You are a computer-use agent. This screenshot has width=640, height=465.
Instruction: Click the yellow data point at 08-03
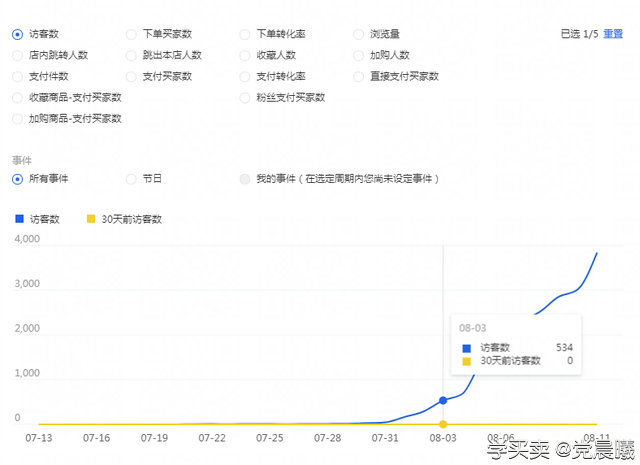[443, 425]
